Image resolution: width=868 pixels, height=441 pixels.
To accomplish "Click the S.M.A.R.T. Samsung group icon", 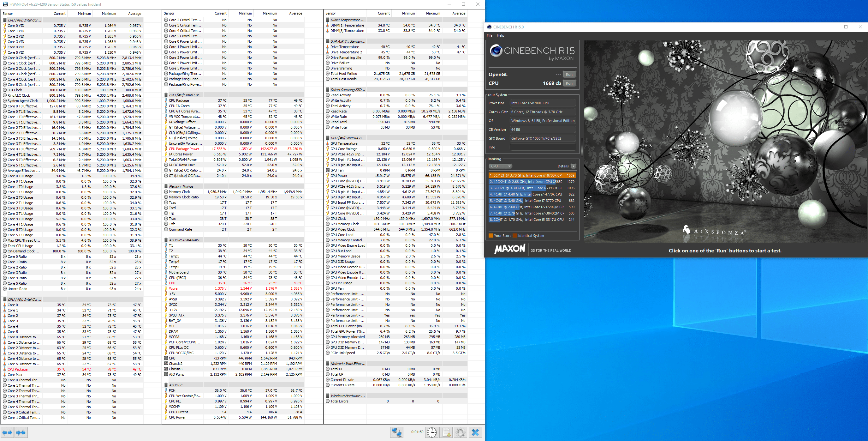I will click(328, 41).
